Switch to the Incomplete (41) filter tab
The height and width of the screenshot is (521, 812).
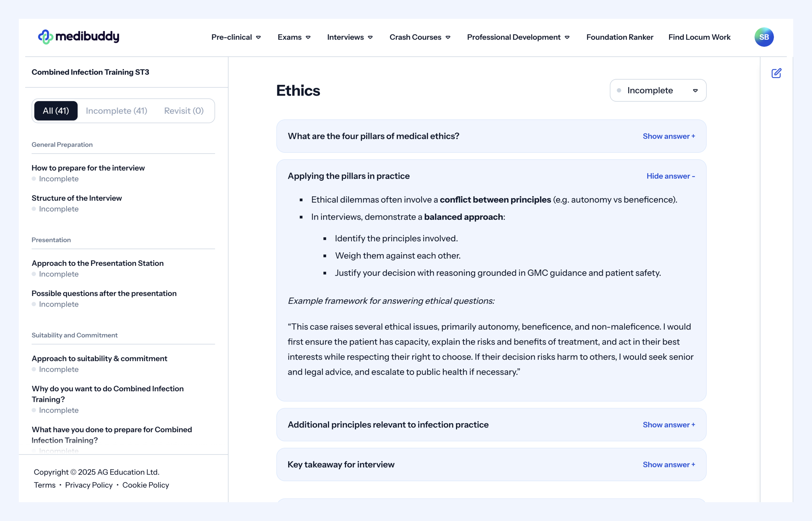tap(116, 111)
